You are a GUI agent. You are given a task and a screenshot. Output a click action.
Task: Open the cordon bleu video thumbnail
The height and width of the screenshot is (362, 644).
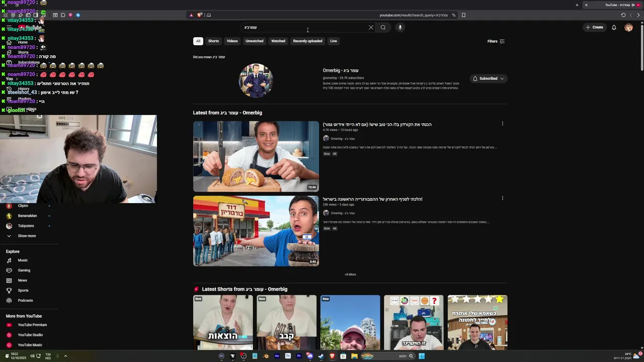[256, 156]
